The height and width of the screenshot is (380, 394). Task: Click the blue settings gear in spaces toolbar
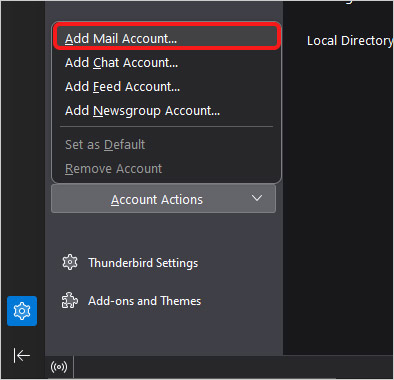click(x=22, y=311)
